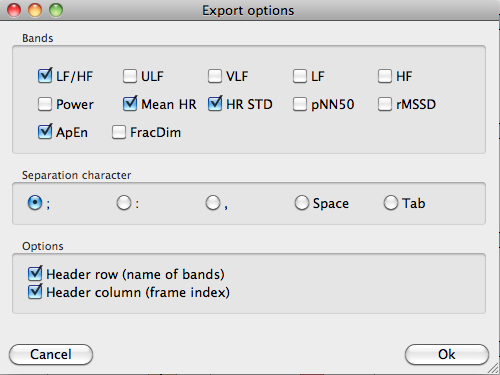Select colon as separation character
This screenshot has height=375, width=500.
click(x=124, y=203)
